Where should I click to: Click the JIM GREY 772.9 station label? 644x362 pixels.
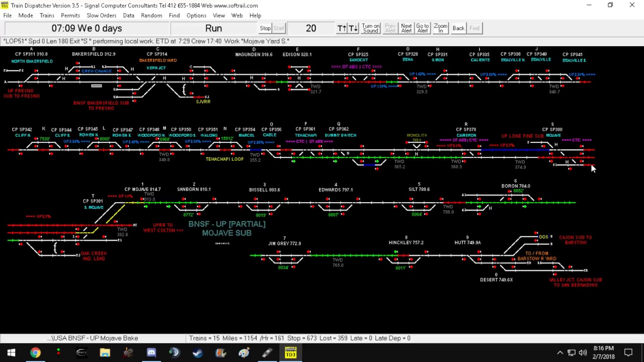pos(284,243)
